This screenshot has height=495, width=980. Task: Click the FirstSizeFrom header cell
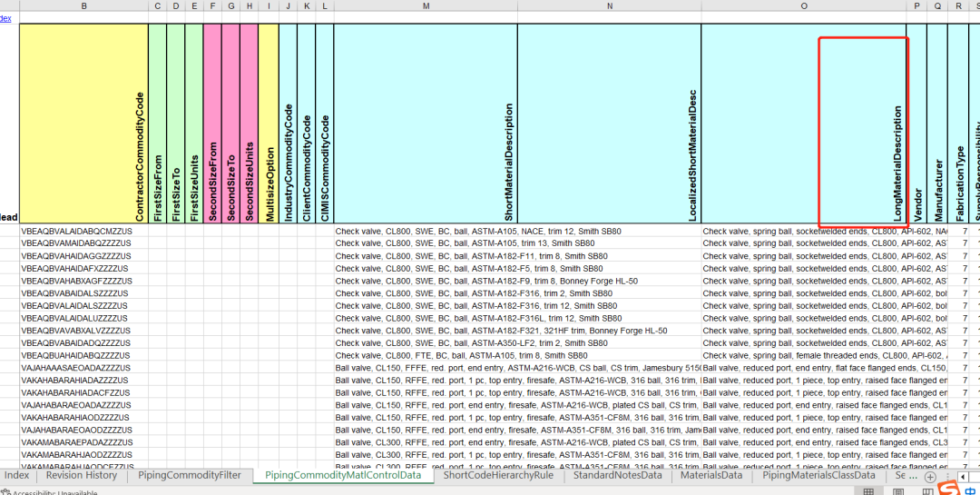coord(158,124)
